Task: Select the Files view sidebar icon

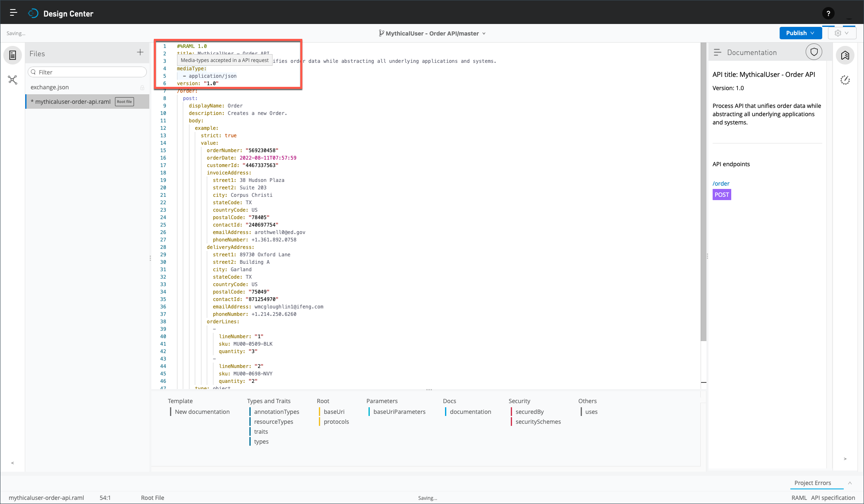Action: 13,55
